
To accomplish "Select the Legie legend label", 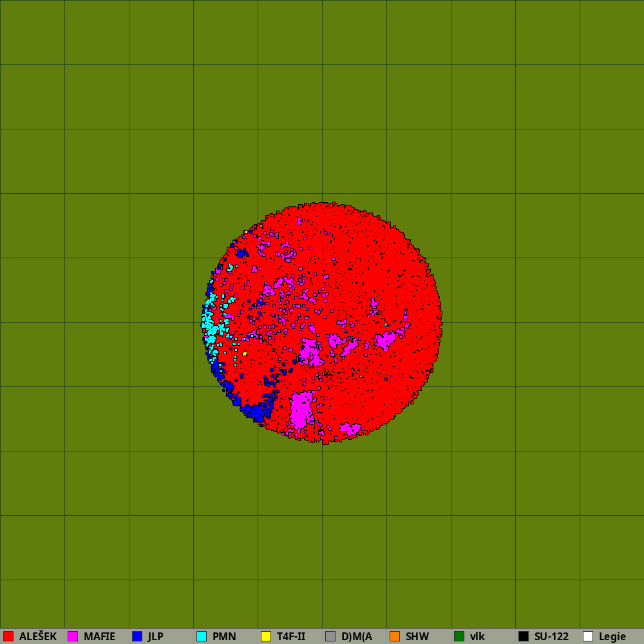I will click(612, 636).
